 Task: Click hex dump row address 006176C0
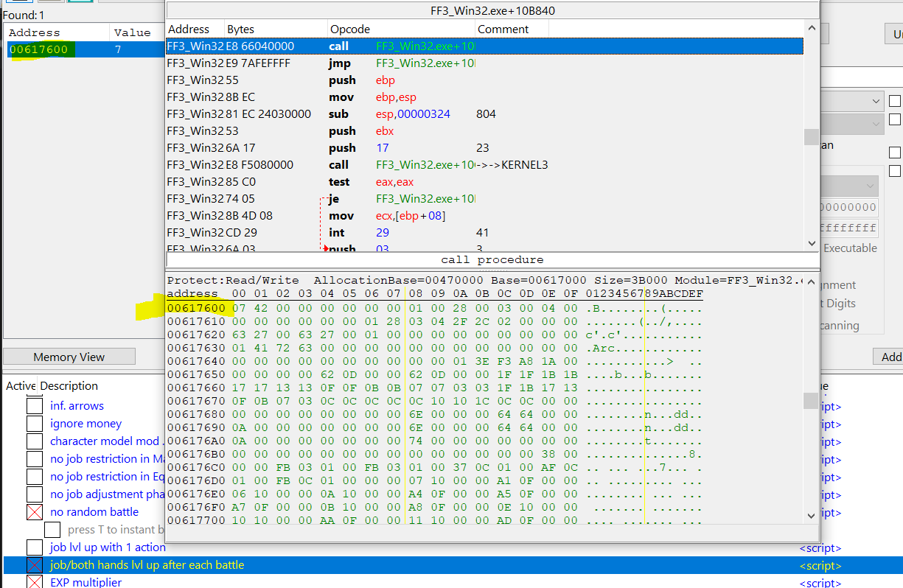[196, 467]
